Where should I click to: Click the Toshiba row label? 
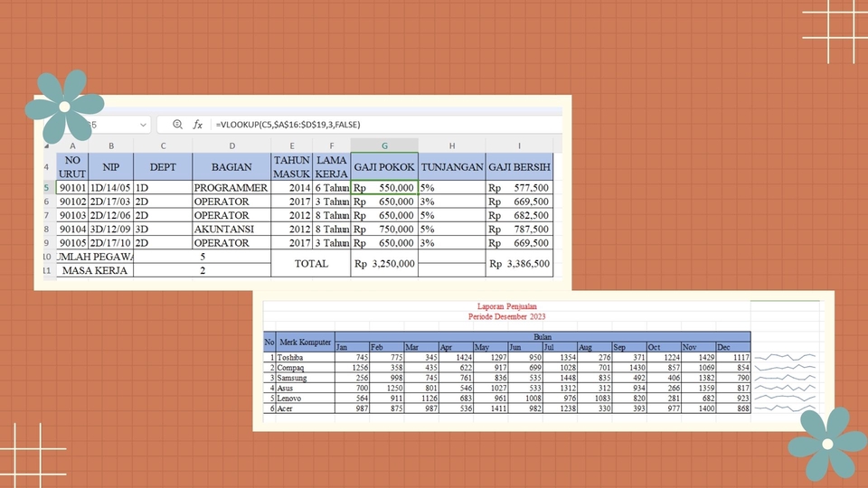coord(305,358)
